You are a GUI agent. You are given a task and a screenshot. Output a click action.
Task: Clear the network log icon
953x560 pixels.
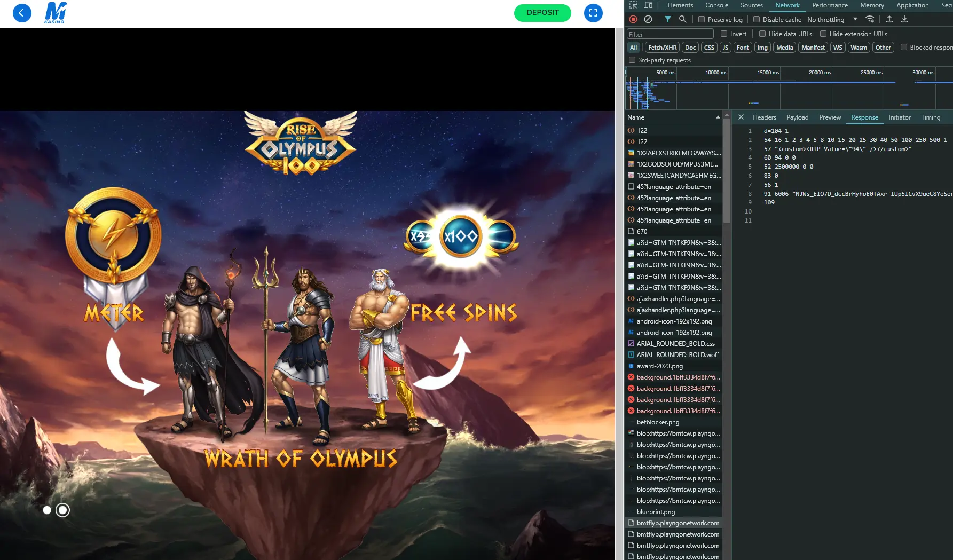pos(648,19)
